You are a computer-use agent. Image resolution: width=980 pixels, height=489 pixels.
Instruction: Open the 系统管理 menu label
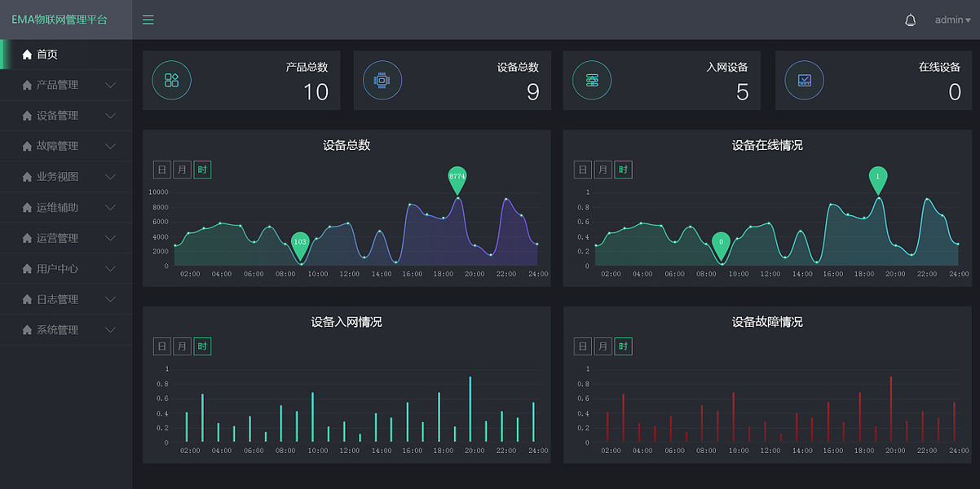tap(57, 330)
